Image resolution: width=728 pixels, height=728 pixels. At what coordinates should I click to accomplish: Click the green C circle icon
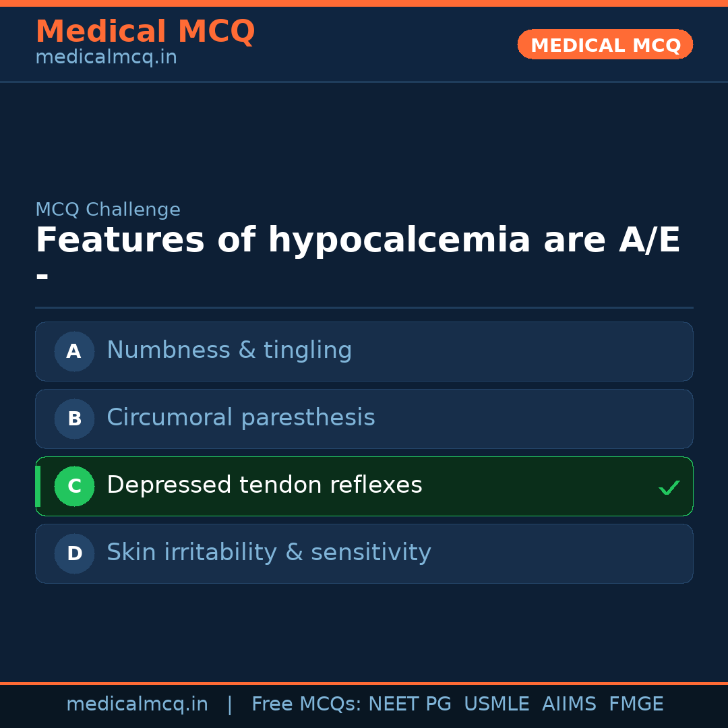pos(74,486)
